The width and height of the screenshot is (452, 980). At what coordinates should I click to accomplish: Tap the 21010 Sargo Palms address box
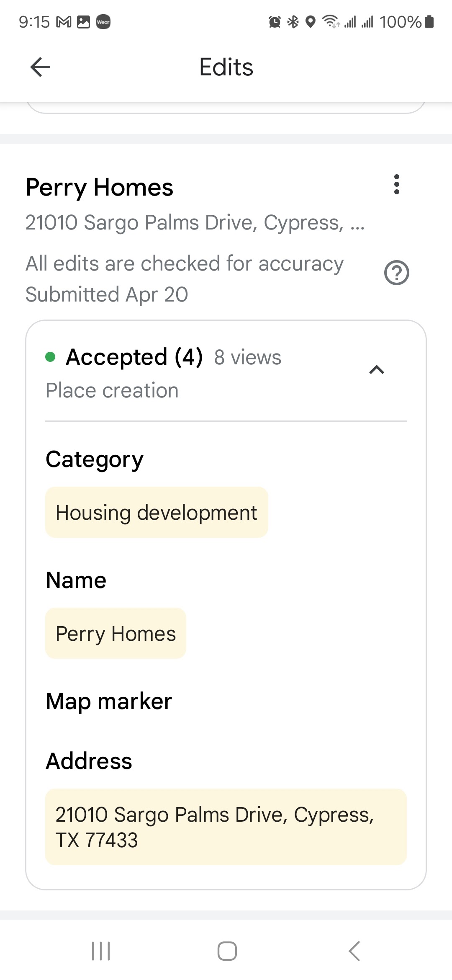pos(226,827)
